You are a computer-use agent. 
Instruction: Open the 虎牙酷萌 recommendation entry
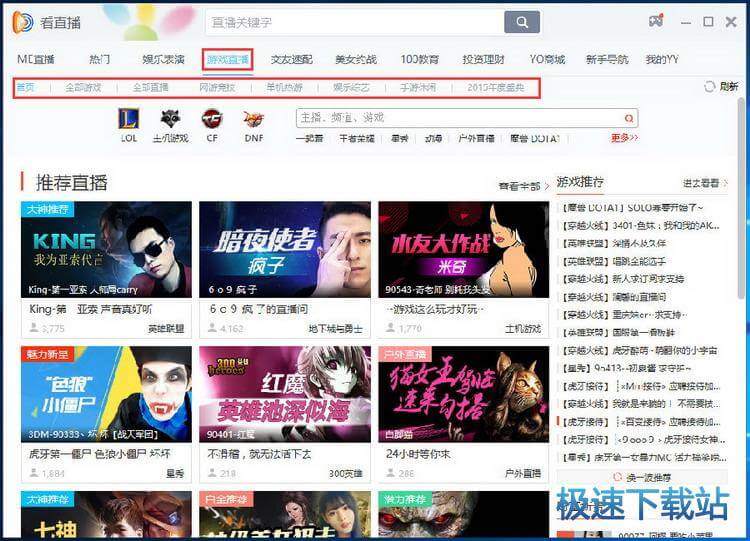639,351
